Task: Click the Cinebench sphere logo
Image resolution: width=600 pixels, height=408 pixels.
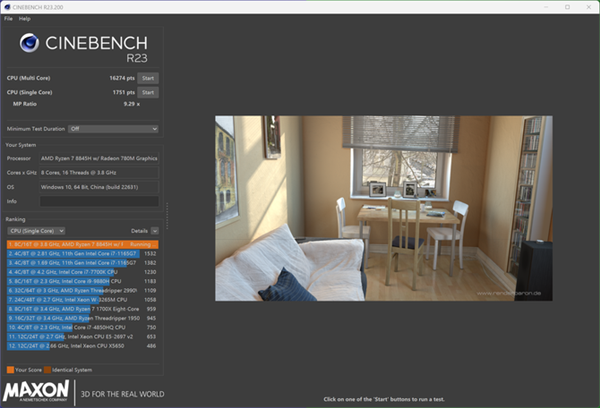Action: [32, 45]
